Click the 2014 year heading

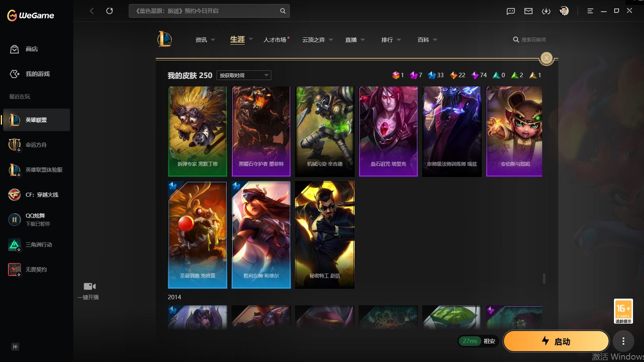(x=174, y=297)
